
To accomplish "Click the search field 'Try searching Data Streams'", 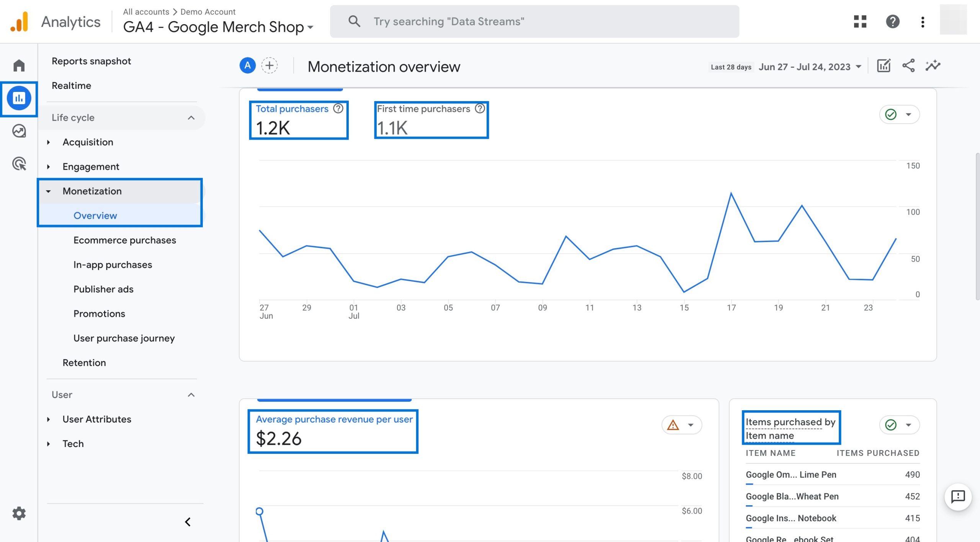I will pos(534,21).
